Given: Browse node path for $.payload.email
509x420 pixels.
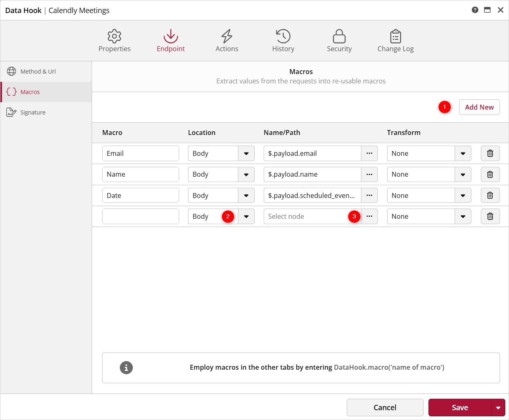Looking at the screenshot, I should (x=369, y=153).
